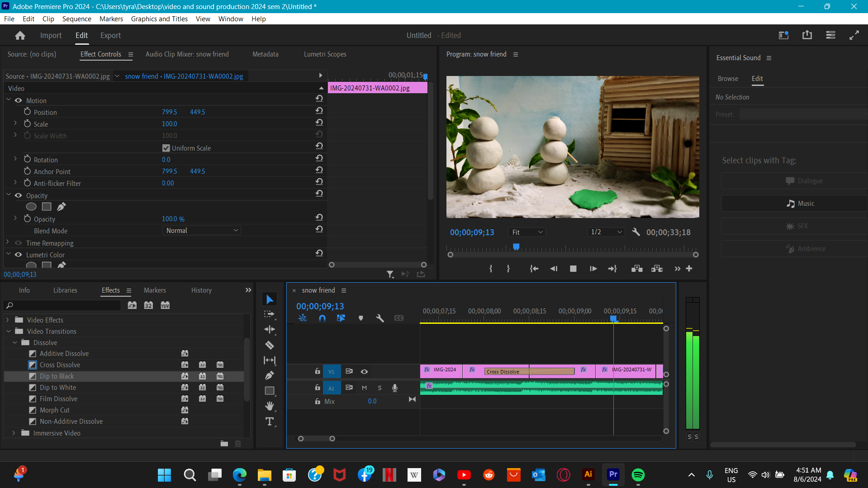
Task: Open Blend Mode Normal dropdown
Action: pyautogui.click(x=201, y=231)
